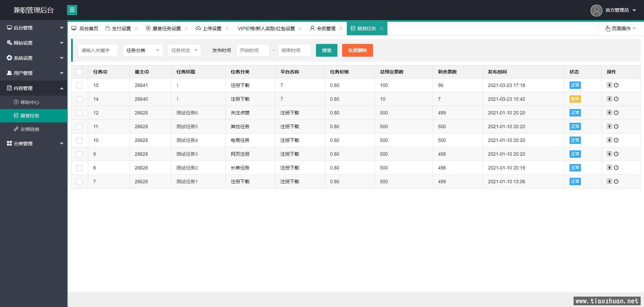
Task: Toggle the sidebar with the hamburger icon
Action: click(72, 10)
